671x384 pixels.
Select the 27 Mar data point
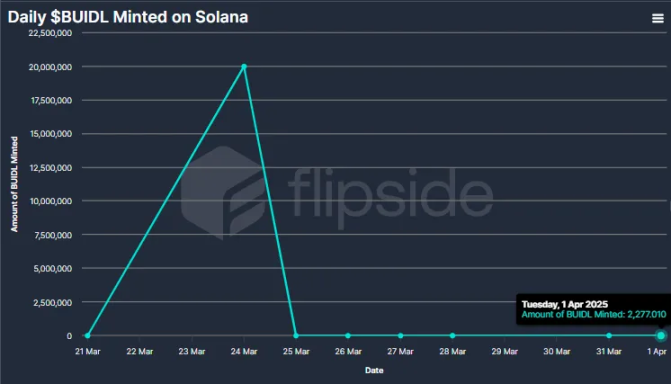[x=401, y=336]
